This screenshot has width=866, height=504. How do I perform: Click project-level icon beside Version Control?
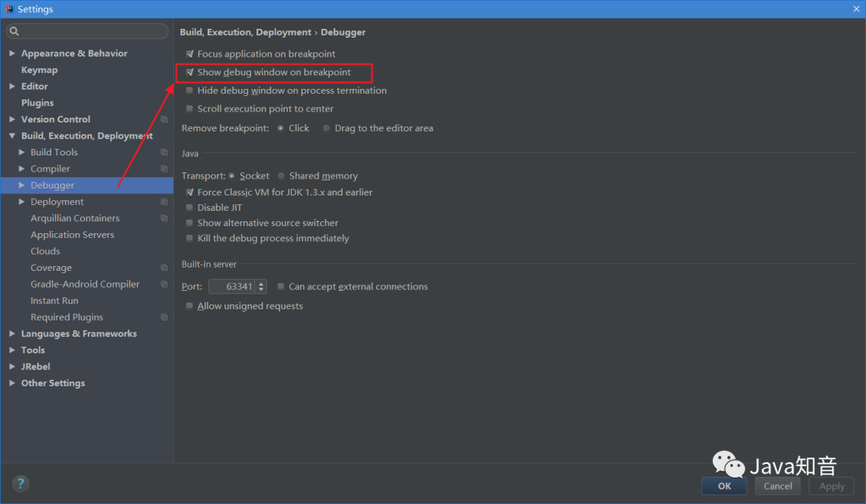[164, 119]
